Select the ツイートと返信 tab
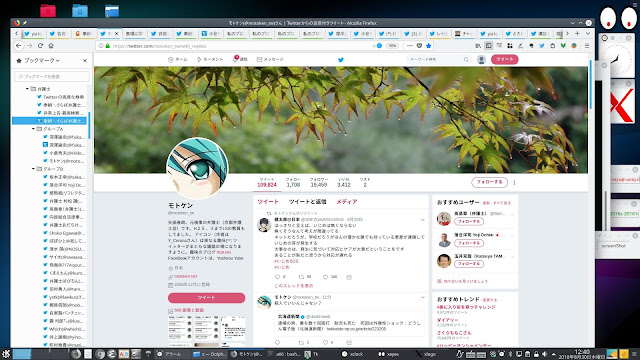The height and width of the screenshot is (360, 640). click(308, 202)
